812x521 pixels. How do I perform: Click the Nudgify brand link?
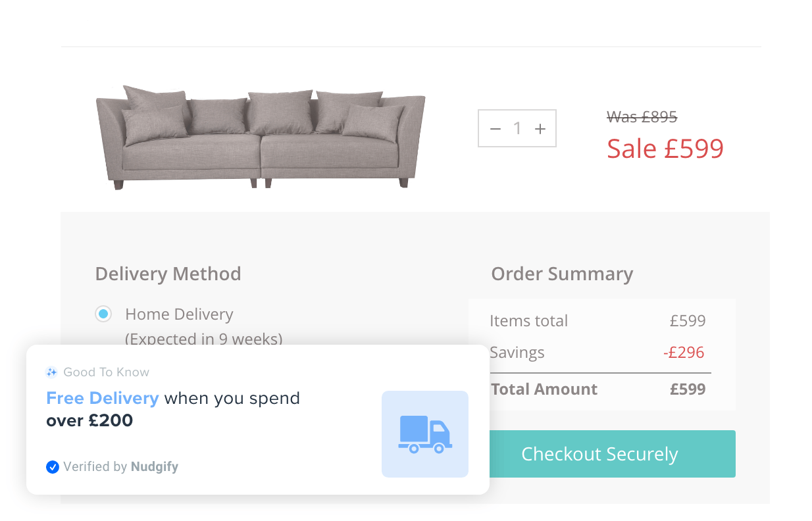coord(155,467)
